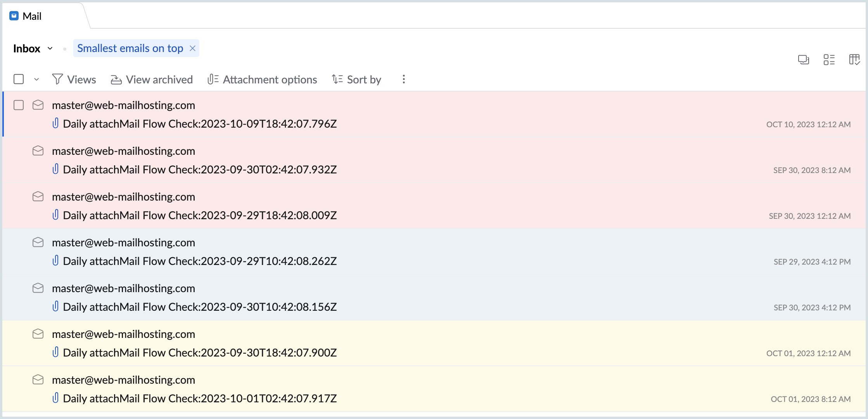This screenshot has height=419, width=868.
Task: Click timestamp SEP 30, 2023 8:12 AM
Action: tap(812, 170)
